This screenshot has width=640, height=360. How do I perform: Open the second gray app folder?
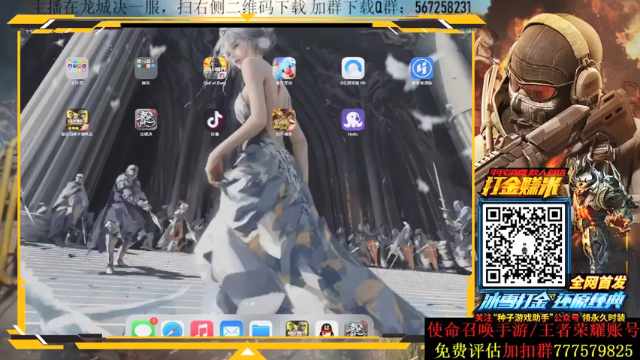(146, 68)
